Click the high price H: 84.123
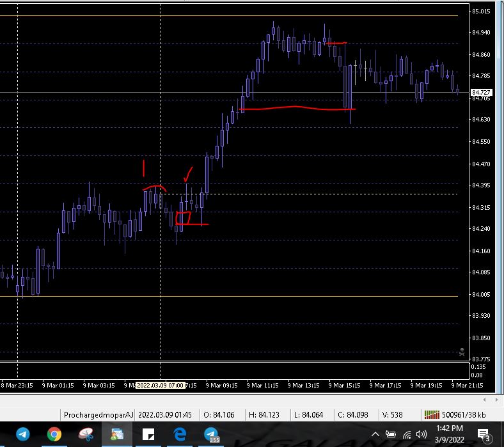This screenshot has width=504, height=447. tap(264, 415)
